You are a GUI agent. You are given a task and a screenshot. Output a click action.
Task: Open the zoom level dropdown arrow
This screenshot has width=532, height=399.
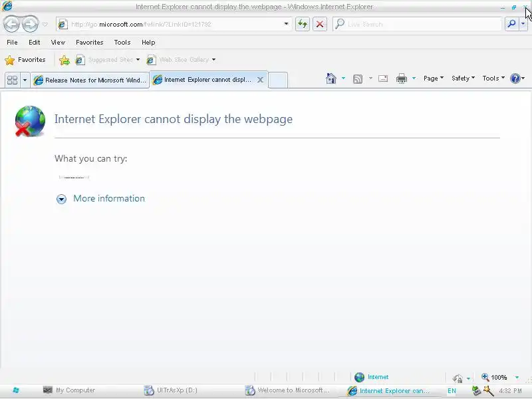pyautogui.click(x=517, y=377)
